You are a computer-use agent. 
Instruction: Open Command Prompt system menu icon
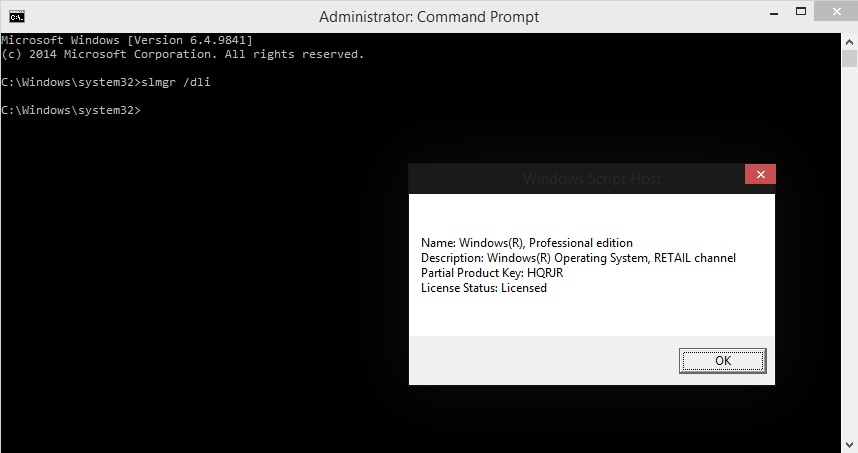(x=17, y=16)
